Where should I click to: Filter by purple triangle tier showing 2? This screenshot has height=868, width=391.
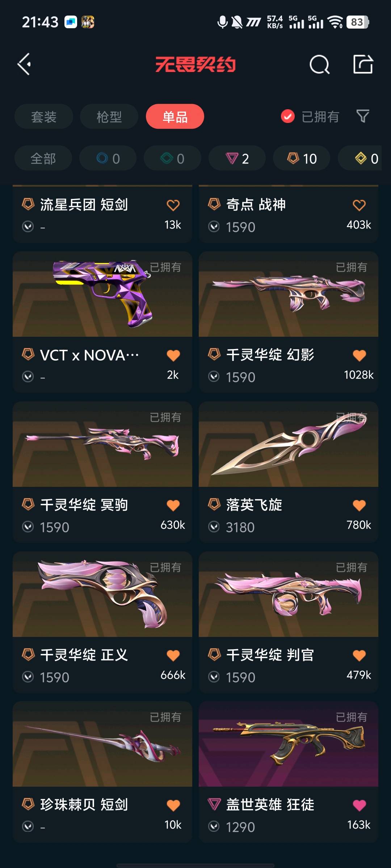237,158
